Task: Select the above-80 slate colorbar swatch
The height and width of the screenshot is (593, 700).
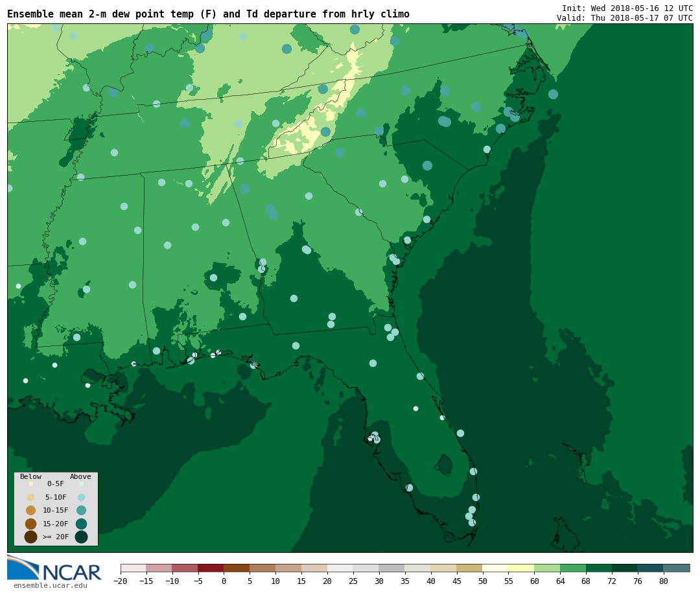Action: click(677, 568)
